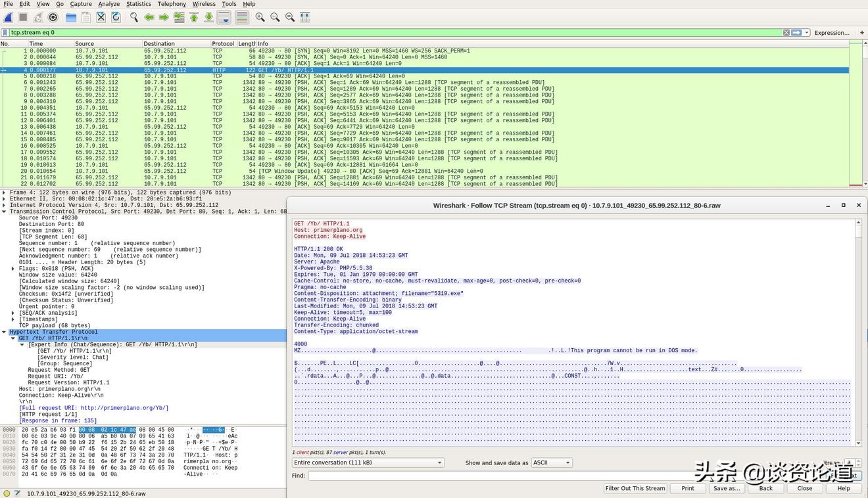Click the Save as... button
Viewport: 868px width, 498px height.
726,488
